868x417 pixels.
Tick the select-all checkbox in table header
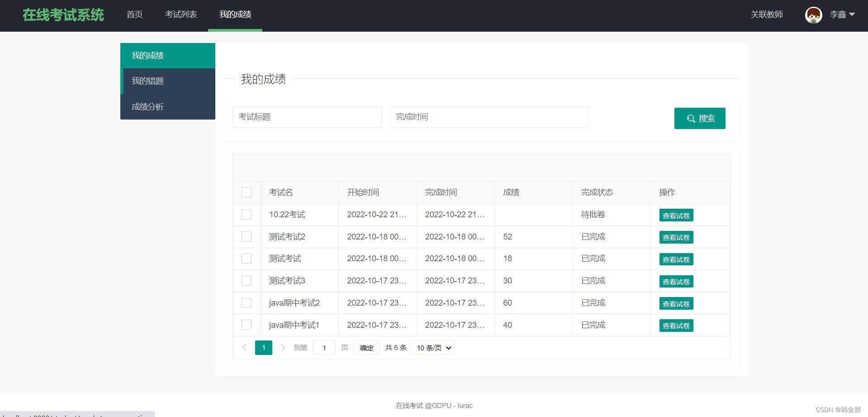pyautogui.click(x=247, y=192)
